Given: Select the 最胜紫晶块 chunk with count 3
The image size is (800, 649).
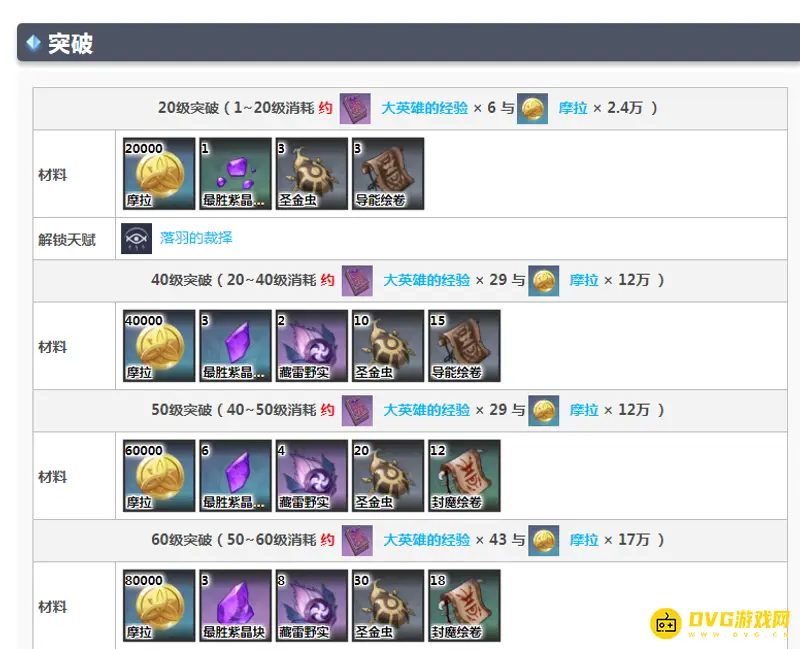Looking at the screenshot, I should 236,606.
